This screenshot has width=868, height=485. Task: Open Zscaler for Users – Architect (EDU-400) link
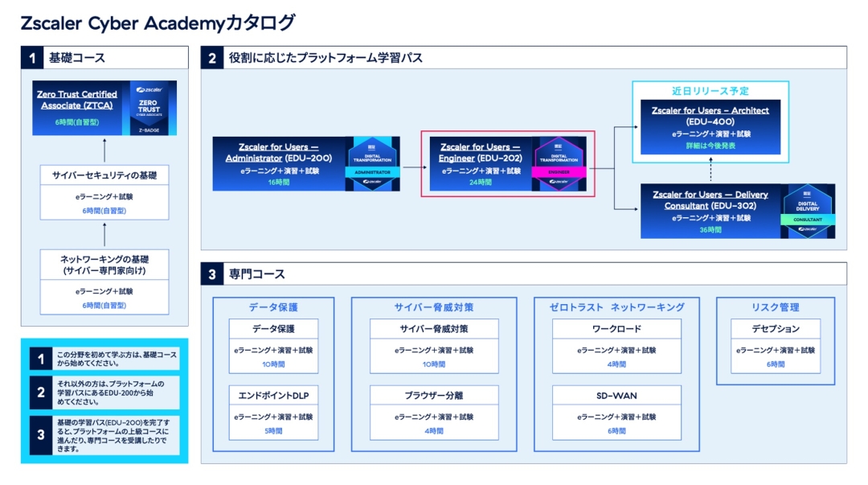click(710, 115)
